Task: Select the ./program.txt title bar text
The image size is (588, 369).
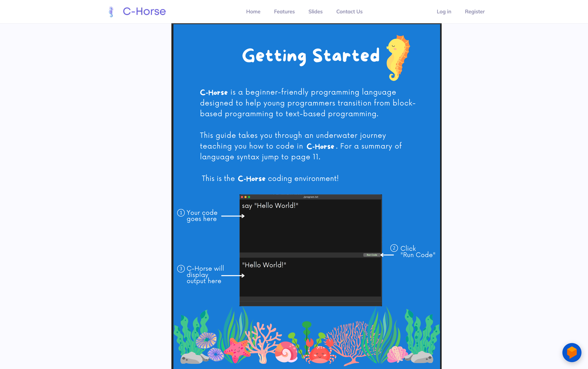Action: [x=311, y=197]
